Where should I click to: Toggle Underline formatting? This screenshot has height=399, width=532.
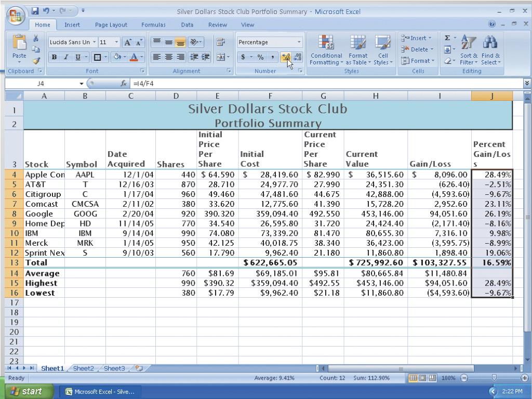click(x=78, y=57)
